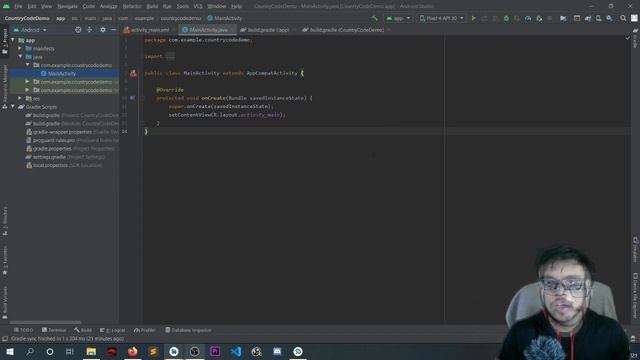The height and width of the screenshot is (360, 640).
Task: Toggle the Gradle tool window on right edge
Action: [635, 38]
